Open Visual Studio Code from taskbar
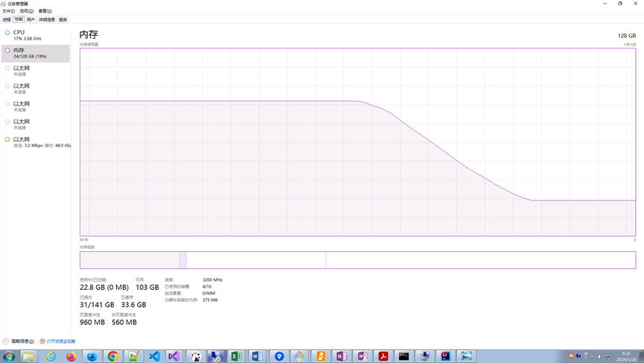The width and height of the screenshot is (644, 363). [x=154, y=356]
